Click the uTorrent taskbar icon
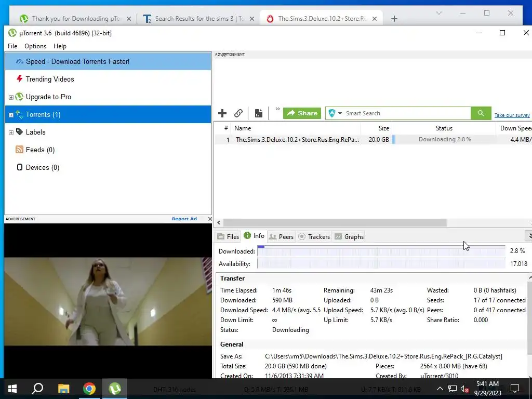The image size is (532, 399). click(x=115, y=389)
